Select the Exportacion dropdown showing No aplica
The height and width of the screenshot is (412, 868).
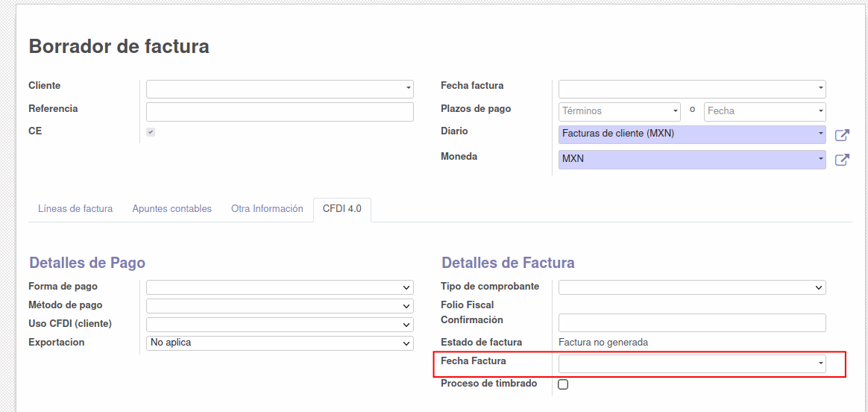tap(280, 343)
